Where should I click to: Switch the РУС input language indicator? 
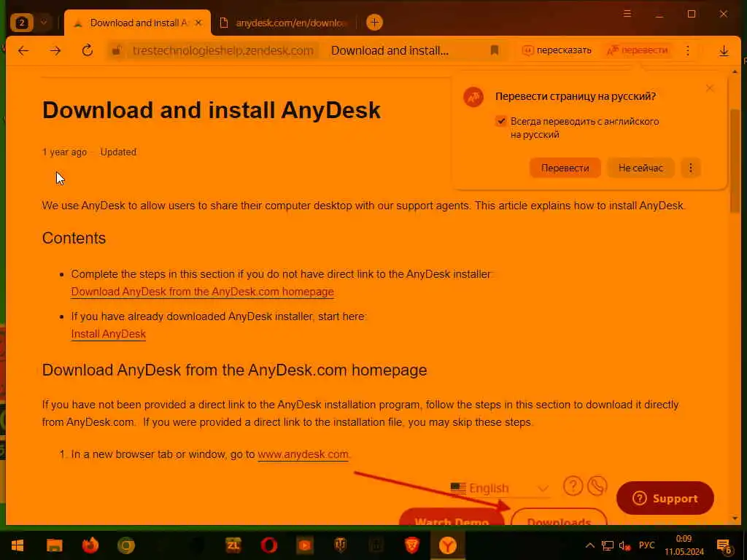coord(646,545)
